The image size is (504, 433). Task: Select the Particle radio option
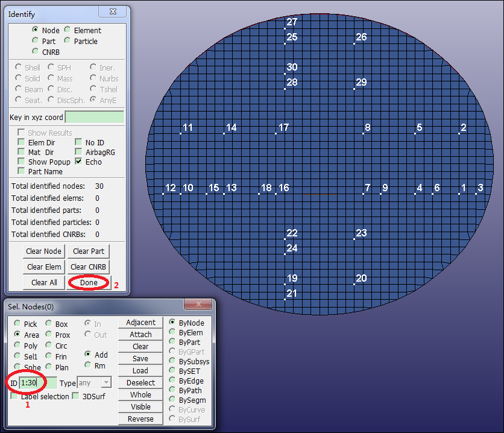68,41
